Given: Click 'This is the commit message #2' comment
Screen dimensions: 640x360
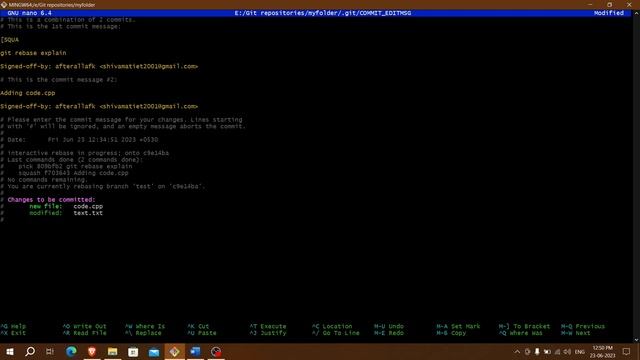Looking at the screenshot, I should coord(59,80).
